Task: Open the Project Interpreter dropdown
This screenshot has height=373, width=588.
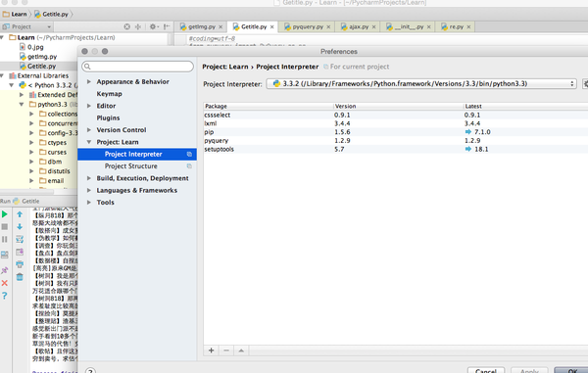Action: point(421,84)
